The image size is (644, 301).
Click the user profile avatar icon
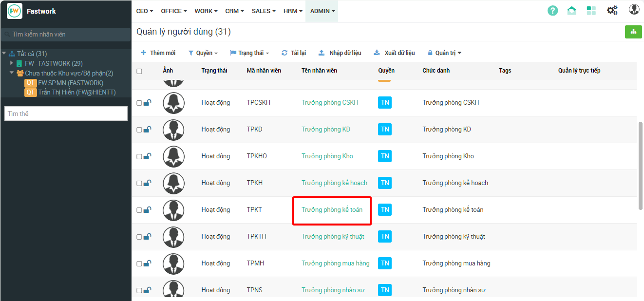(634, 10)
